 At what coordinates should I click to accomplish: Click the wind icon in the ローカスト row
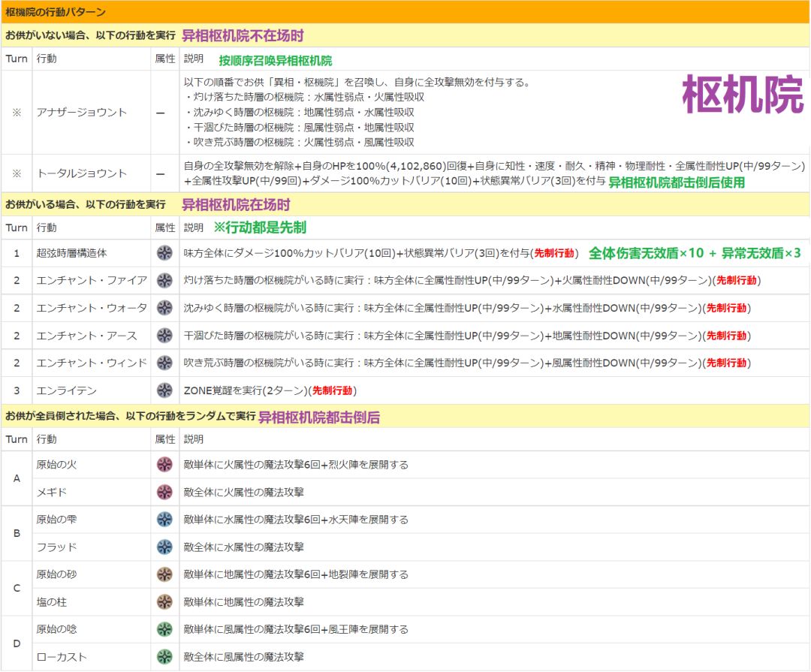pyautogui.click(x=164, y=657)
